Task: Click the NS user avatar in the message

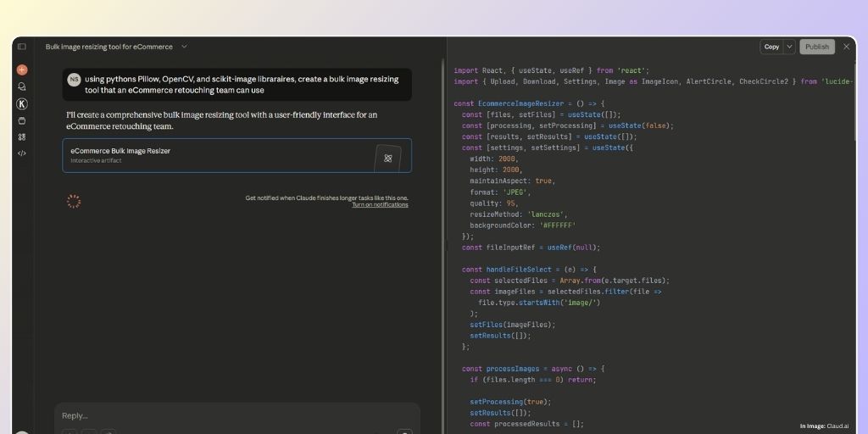Action: (x=75, y=80)
